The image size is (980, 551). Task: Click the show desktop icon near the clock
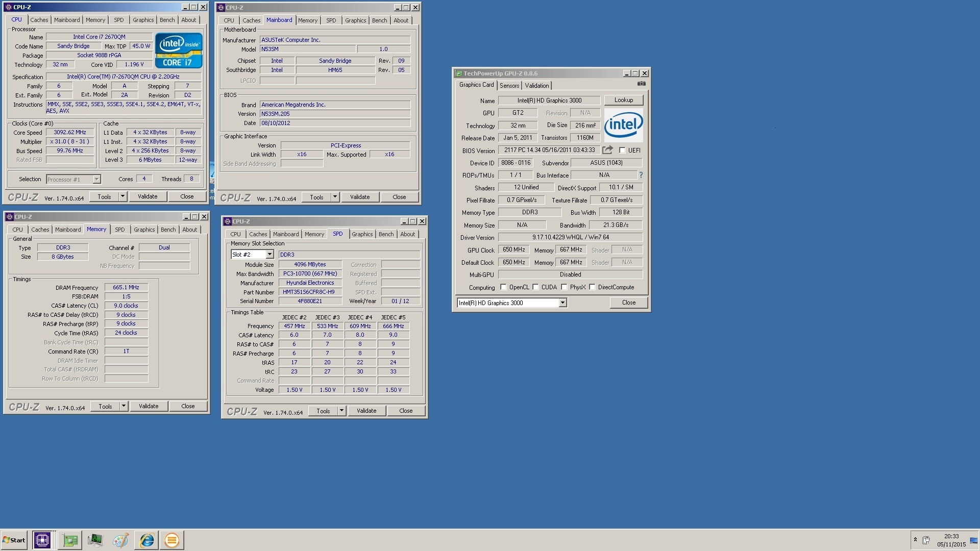tap(973, 540)
